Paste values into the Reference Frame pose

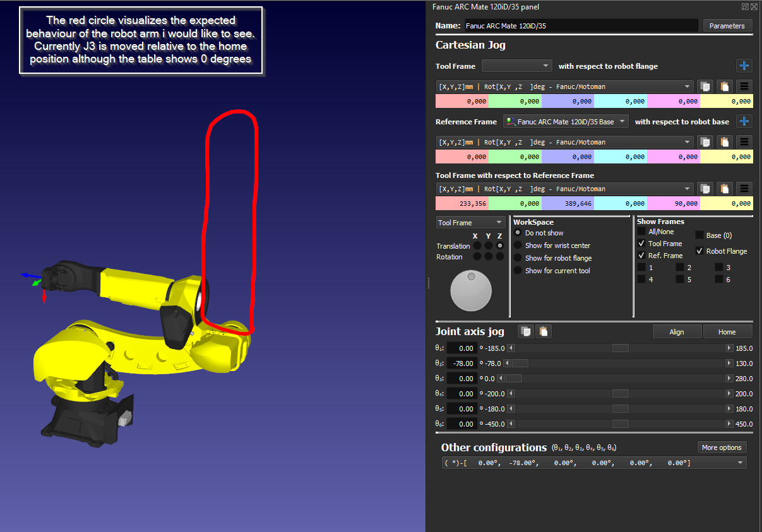click(x=725, y=142)
